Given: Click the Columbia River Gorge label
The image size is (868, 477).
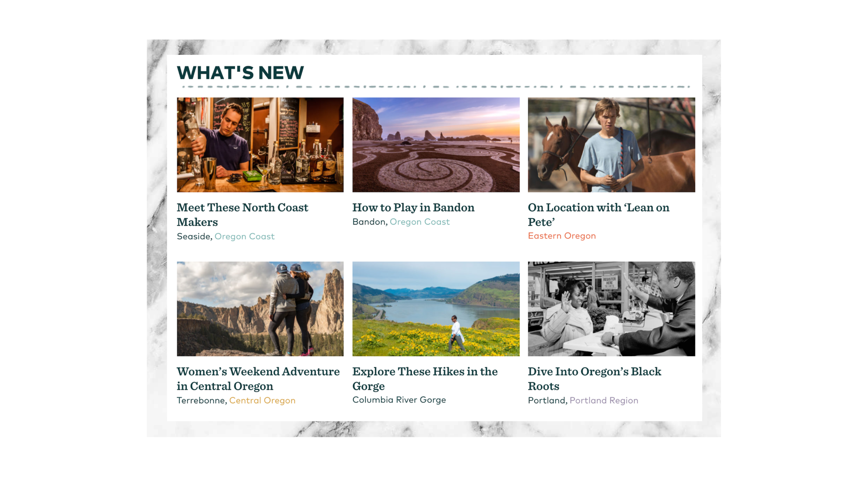Looking at the screenshot, I should tap(399, 400).
